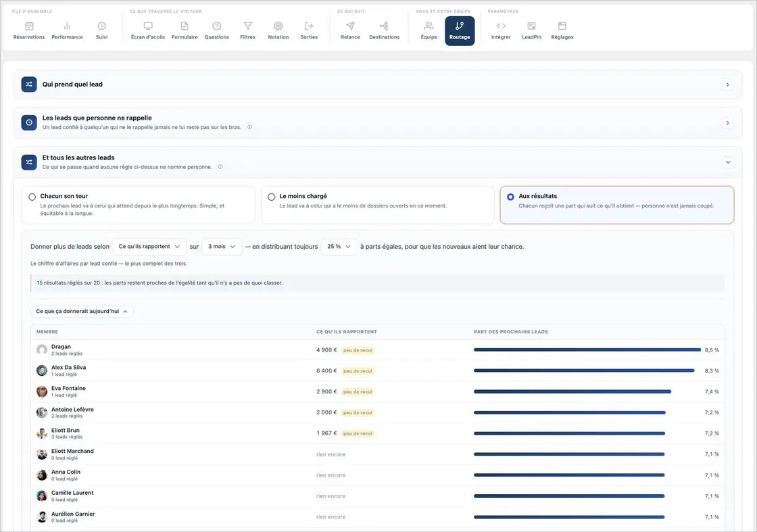Image resolution: width=757 pixels, height=532 pixels.
Task: Open the Équipe people icon
Action: click(429, 26)
